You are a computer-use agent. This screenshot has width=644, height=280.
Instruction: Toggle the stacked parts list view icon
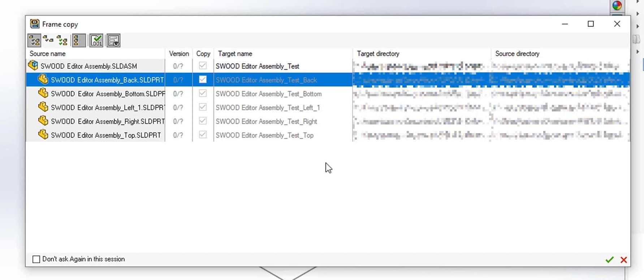point(78,41)
